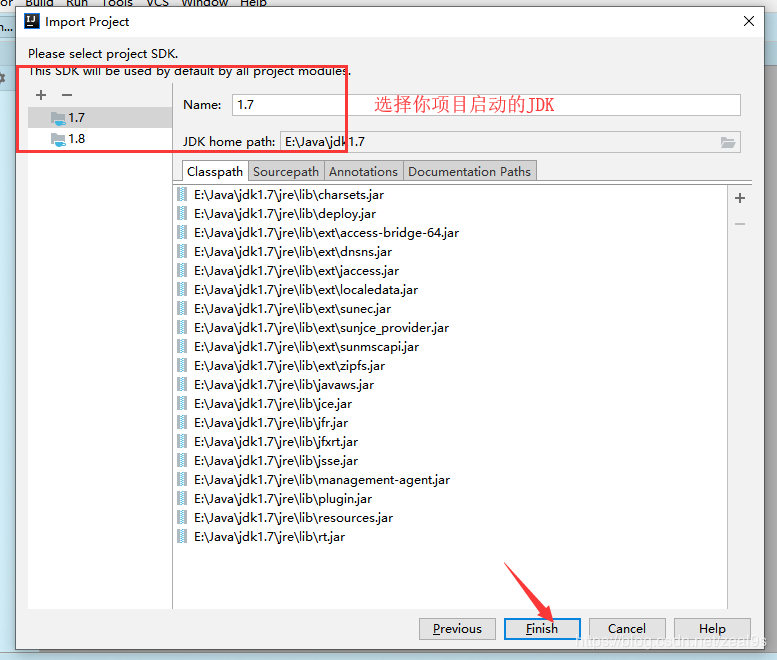The image size is (777, 660).
Task: Add a new SDK with the plus icon above the SDK list
Action: [x=41, y=95]
